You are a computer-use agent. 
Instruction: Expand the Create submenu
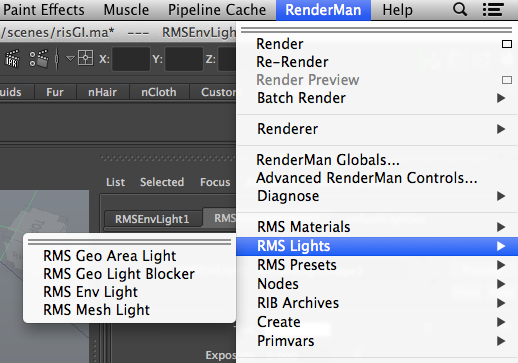pos(377,322)
